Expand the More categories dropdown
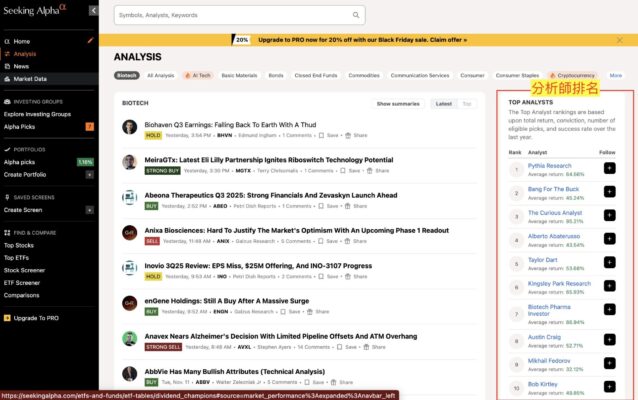This screenshot has height=400, width=638. pos(616,75)
